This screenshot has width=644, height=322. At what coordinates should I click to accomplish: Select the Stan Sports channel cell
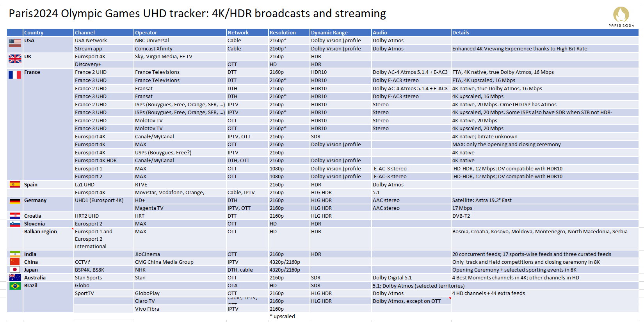[104, 278]
